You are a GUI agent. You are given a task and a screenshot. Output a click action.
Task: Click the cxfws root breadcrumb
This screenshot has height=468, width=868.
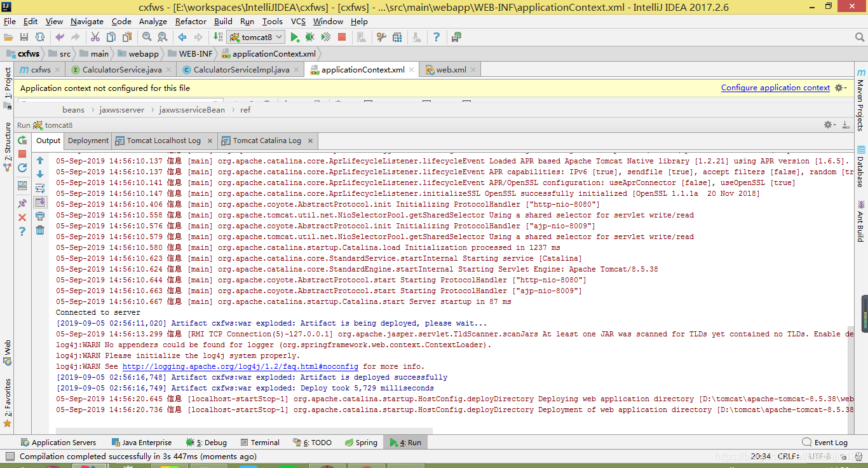point(23,54)
